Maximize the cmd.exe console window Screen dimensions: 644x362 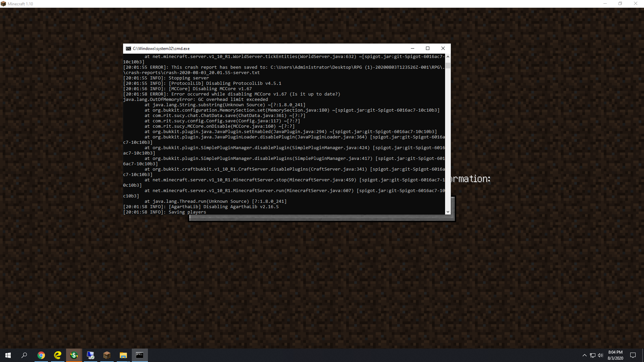428,49
